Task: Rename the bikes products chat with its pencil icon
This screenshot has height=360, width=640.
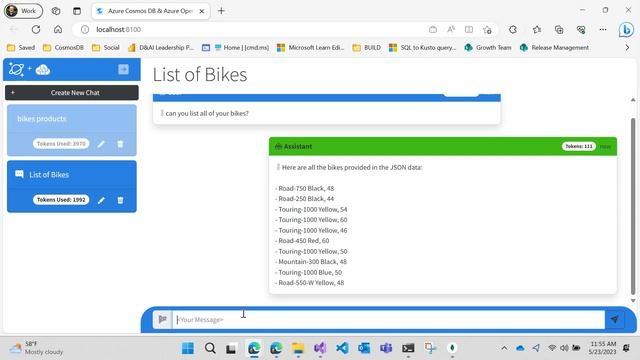Action: (101, 144)
